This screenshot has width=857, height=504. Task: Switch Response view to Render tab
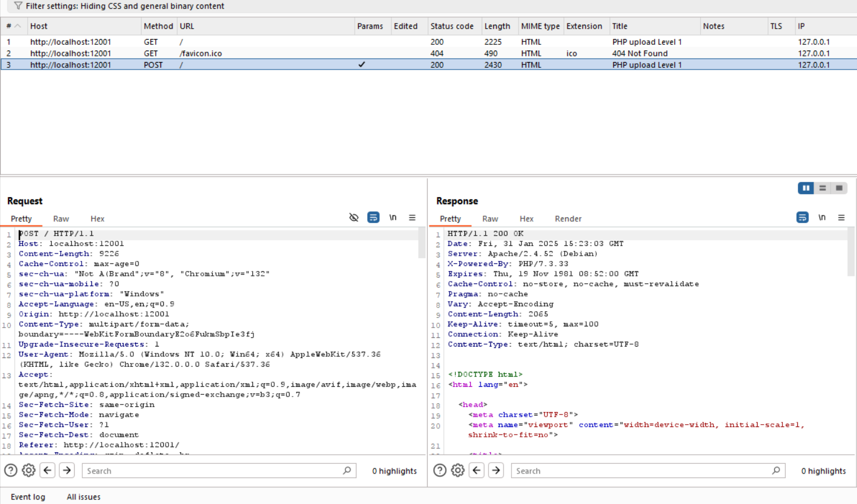tap(568, 219)
